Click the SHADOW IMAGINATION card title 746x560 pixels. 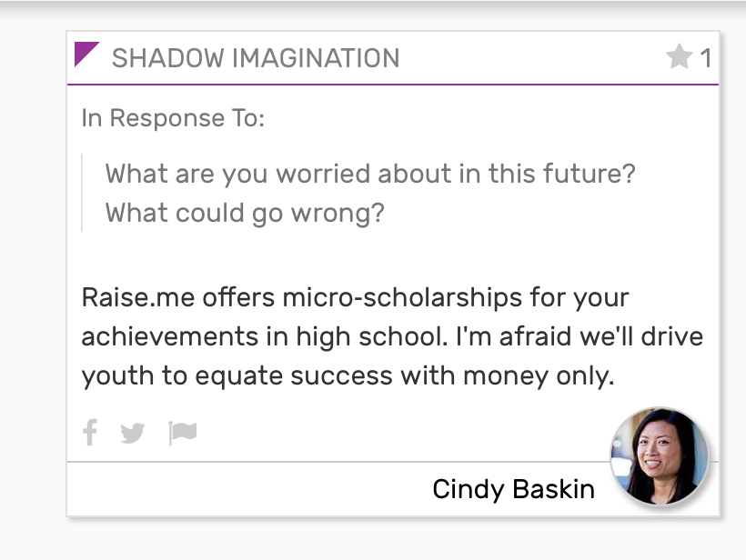point(256,59)
